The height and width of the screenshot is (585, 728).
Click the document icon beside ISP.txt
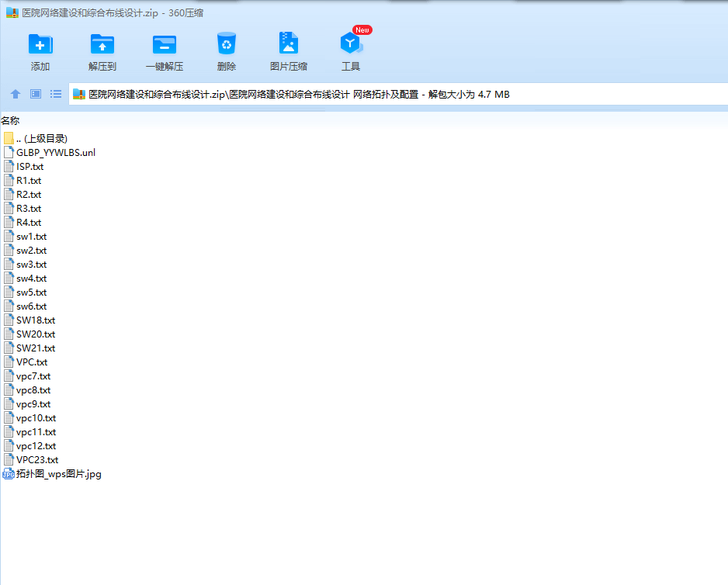pyautogui.click(x=9, y=166)
